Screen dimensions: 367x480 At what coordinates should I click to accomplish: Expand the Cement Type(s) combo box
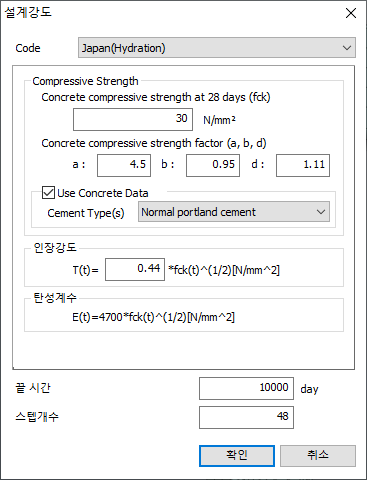coord(234,212)
